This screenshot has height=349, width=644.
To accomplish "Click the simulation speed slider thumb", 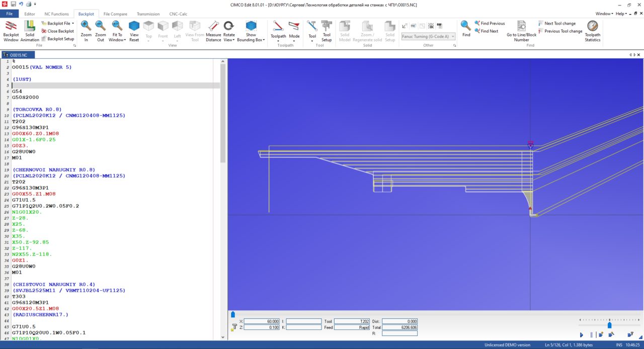I will click(609, 325).
